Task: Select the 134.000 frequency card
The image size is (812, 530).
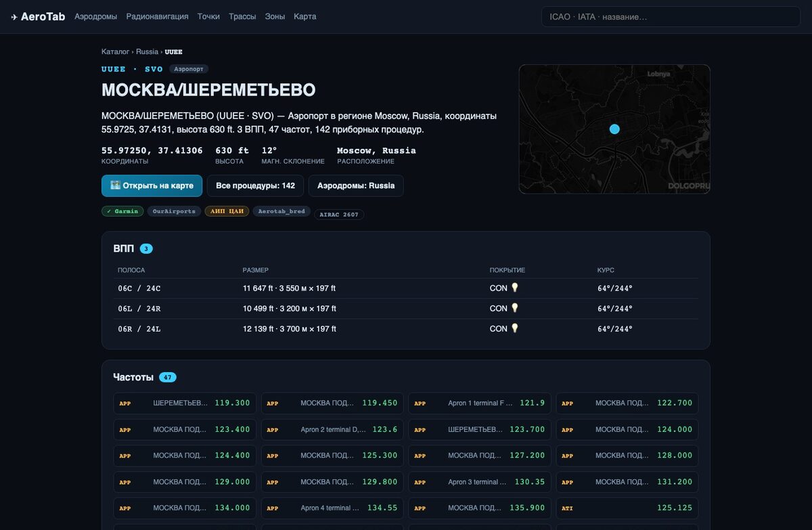Action: point(185,508)
